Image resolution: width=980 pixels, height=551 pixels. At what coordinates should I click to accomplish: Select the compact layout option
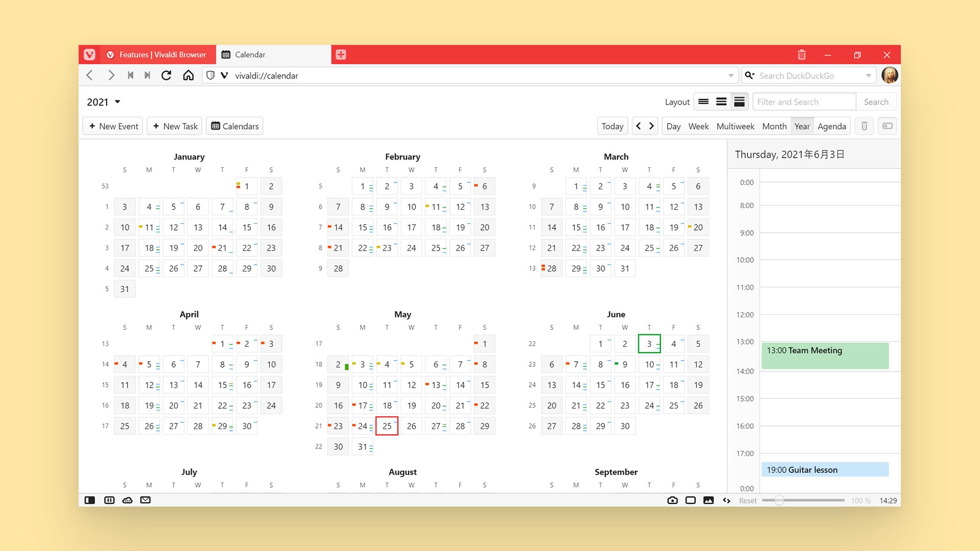(x=721, y=102)
